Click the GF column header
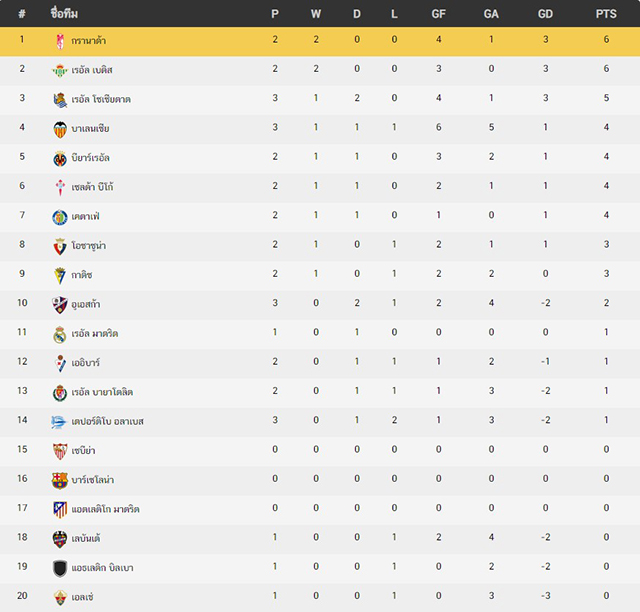640x612 pixels. [x=438, y=14]
